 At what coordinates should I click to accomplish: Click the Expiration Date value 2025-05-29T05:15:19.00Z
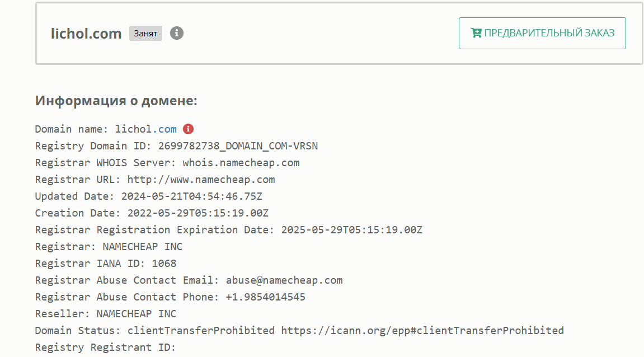click(x=351, y=230)
